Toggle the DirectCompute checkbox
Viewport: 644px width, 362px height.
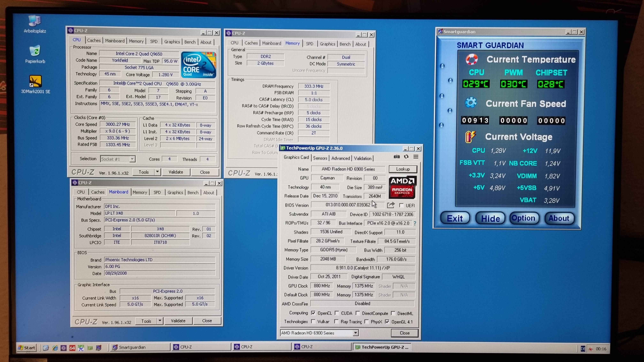click(x=358, y=313)
